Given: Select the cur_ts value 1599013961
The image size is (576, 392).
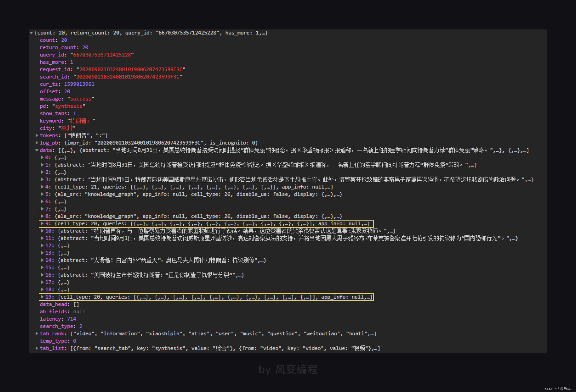Looking at the screenshot, I should (79, 84).
